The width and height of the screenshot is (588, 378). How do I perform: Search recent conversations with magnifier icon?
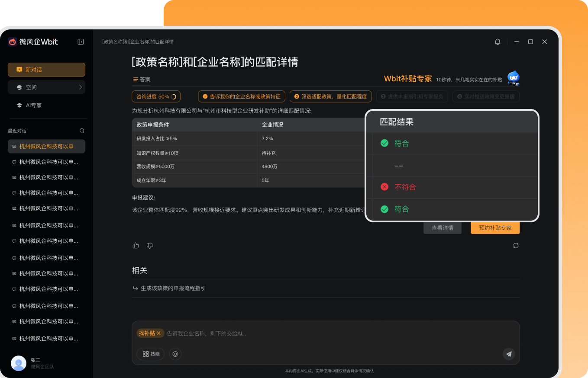coord(82,131)
